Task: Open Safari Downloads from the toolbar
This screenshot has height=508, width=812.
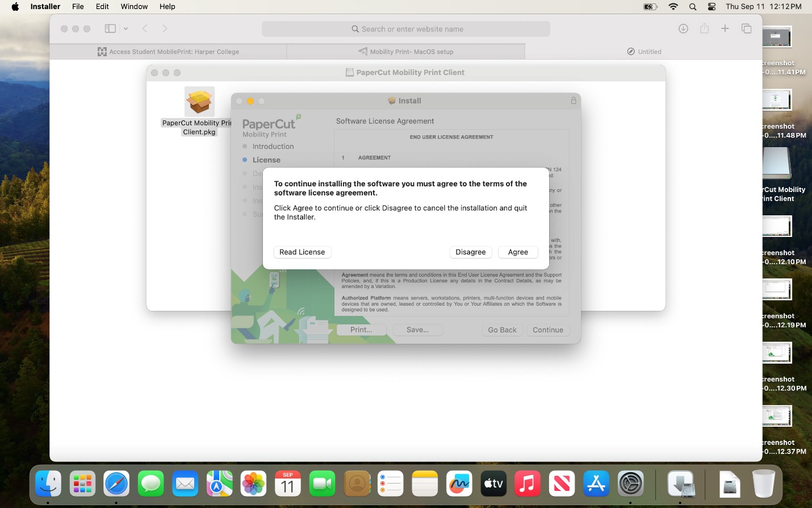Action: pos(683,28)
